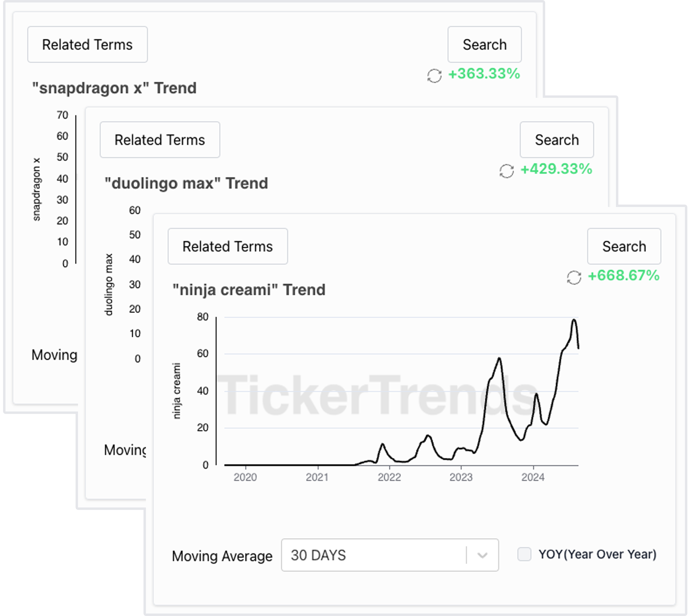This screenshot has width=692, height=616.
Task: Open Related Terms for snapdragon x
Action: 87,45
